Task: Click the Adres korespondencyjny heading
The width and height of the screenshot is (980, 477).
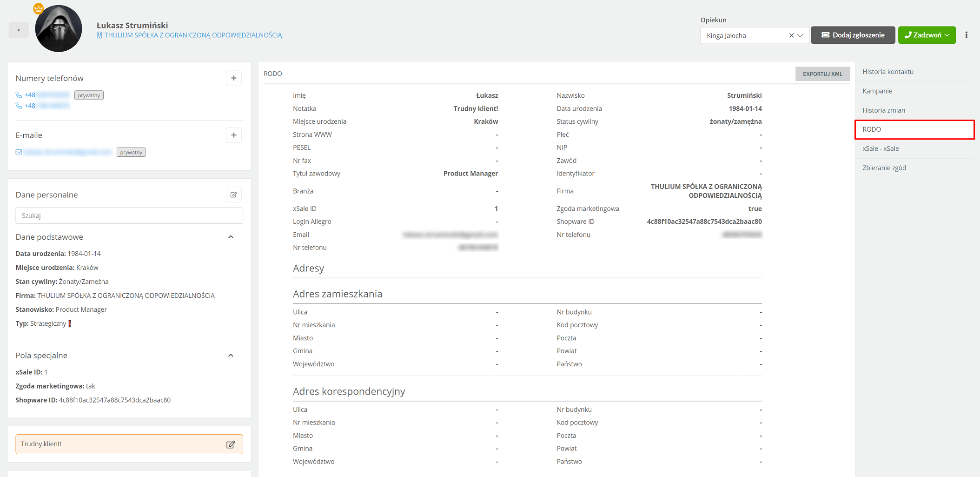Action: point(349,391)
